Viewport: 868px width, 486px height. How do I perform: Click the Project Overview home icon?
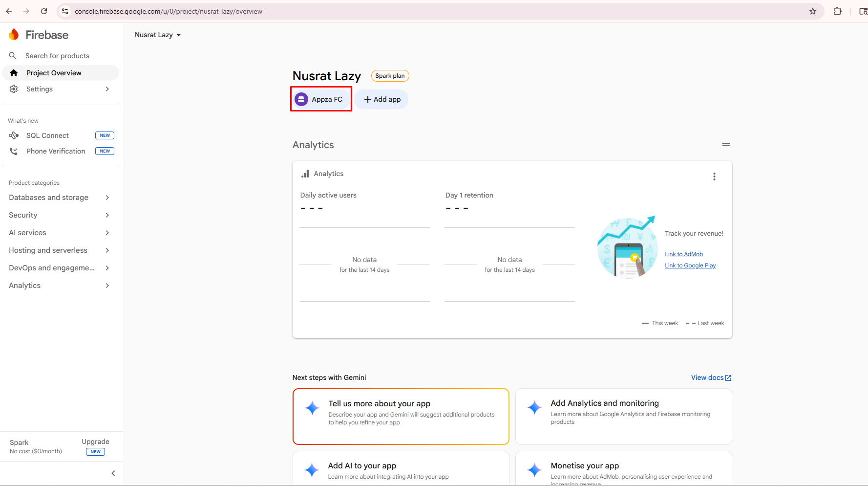click(x=14, y=73)
